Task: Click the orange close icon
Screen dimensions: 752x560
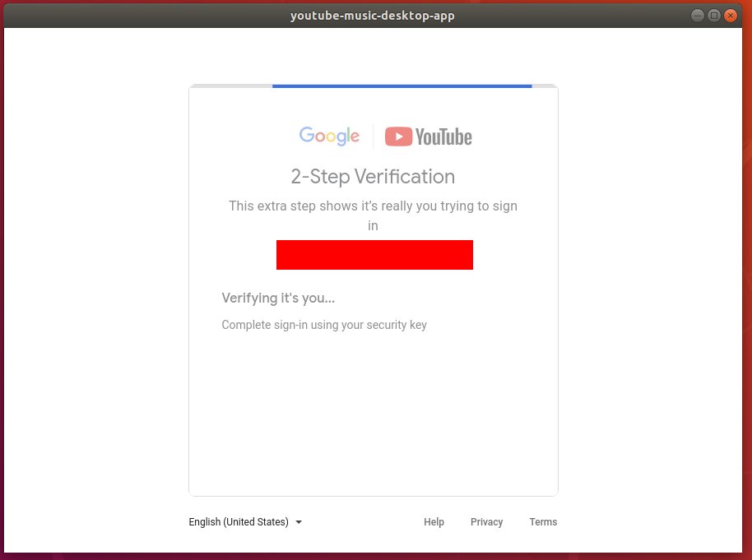Action: pyautogui.click(x=730, y=15)
